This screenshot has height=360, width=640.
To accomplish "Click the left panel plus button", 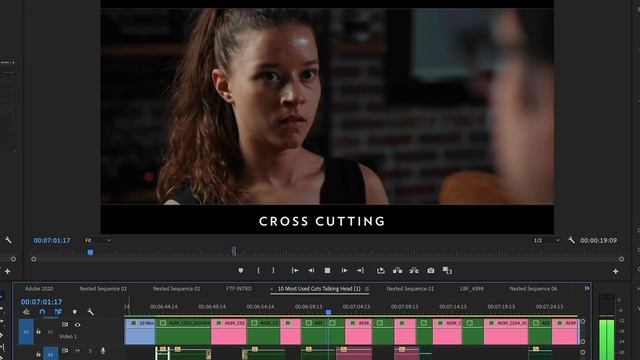I will (7, 271).
